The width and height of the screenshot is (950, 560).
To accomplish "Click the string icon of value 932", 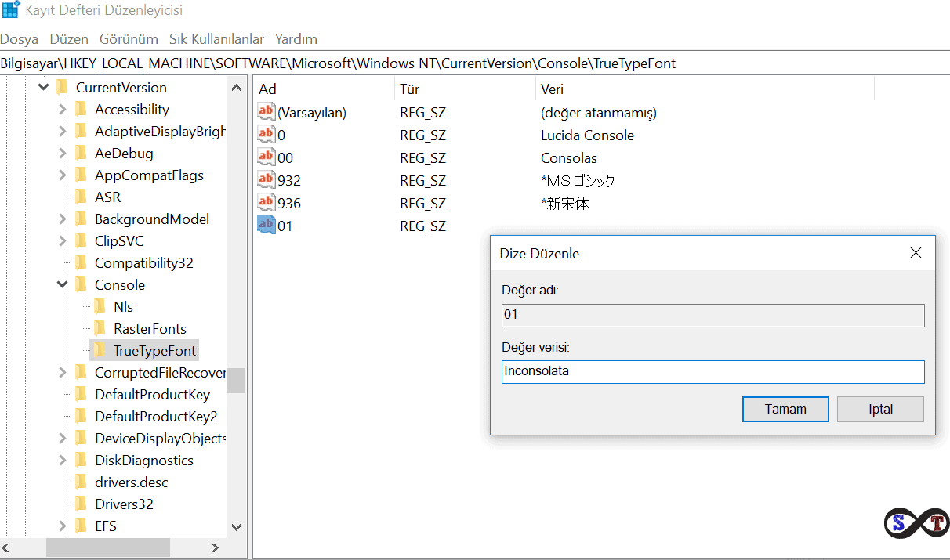I will click(x=267, y=180).
